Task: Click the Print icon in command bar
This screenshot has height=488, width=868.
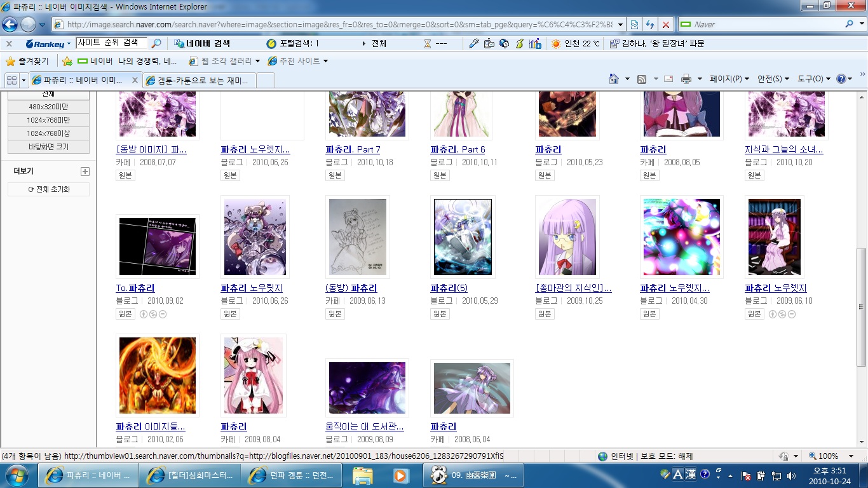Action: click(686, 79)
